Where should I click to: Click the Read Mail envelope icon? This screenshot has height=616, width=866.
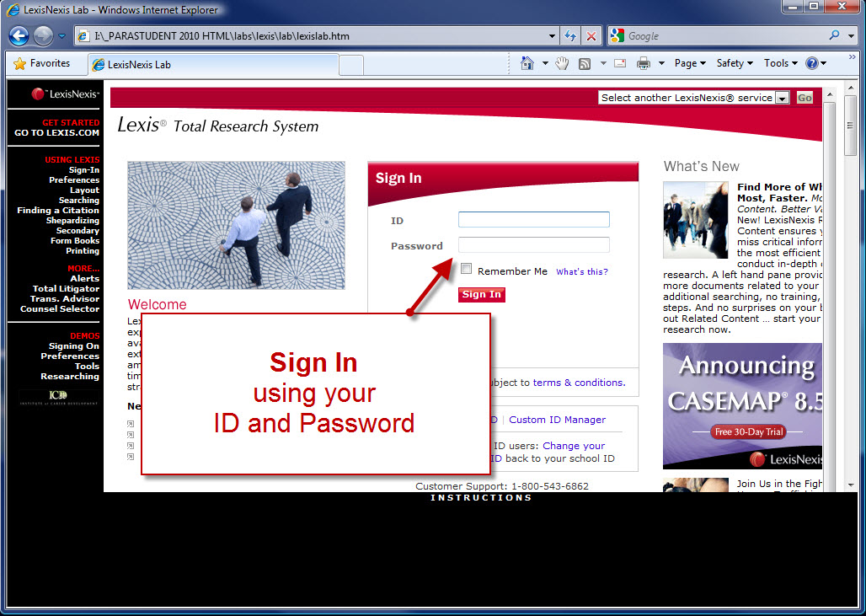(620, 63)
